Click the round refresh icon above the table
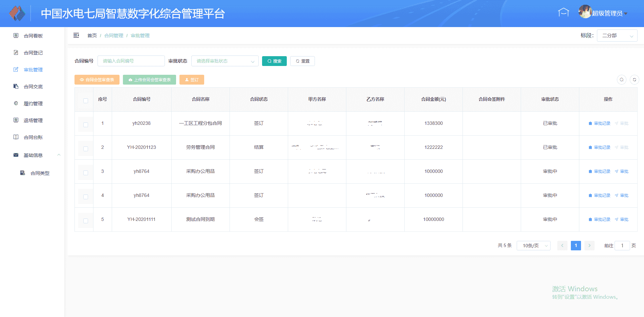Image resolution: width=644 pixels, height=317 pixels. click(x=634, y=80)
